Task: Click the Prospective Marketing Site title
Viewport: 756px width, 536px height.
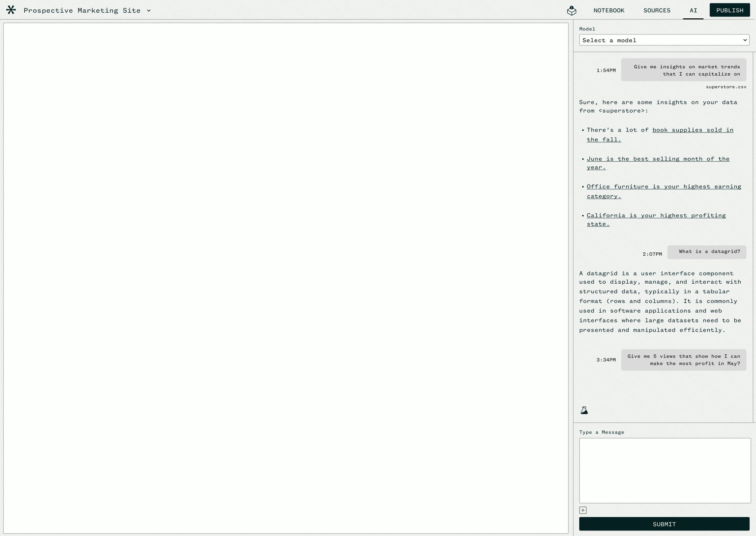Action: (82, 11)
